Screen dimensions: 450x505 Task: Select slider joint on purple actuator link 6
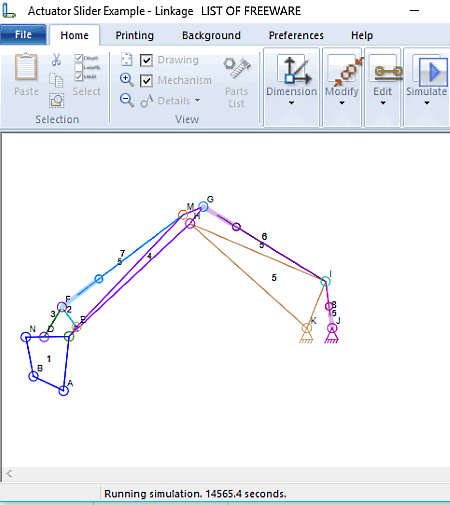[x=236, y=227]
